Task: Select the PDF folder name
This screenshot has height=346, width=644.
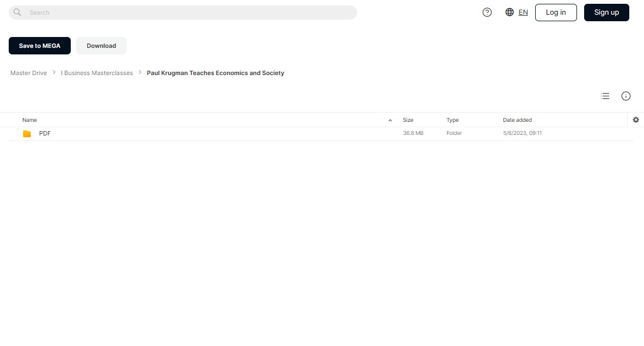Action: 45,133
